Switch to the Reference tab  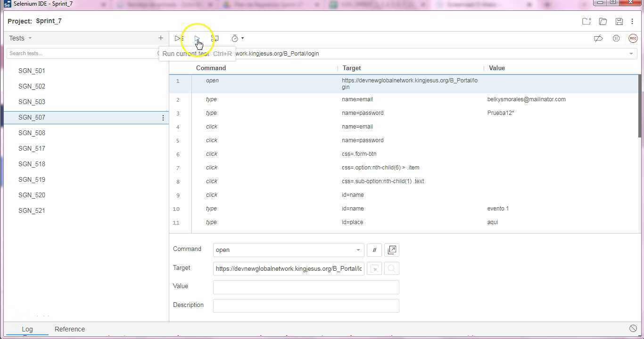tap(70, 329)
